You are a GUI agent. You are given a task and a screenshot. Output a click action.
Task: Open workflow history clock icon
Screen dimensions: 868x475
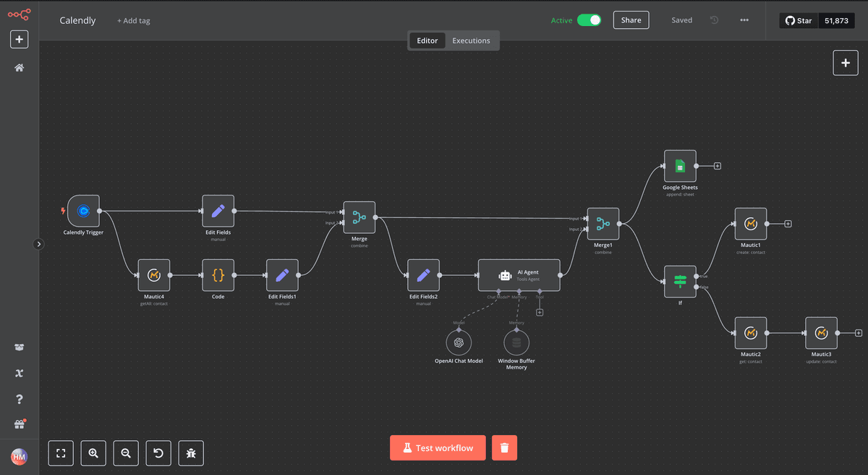(714, 20)
